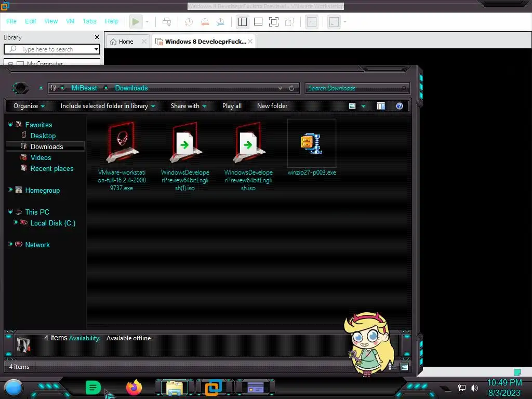Image resolution: width=532 pixels, height=399 pixels.
Task: Expand the Homegroup tree node
Action: (x=10, y=190)
